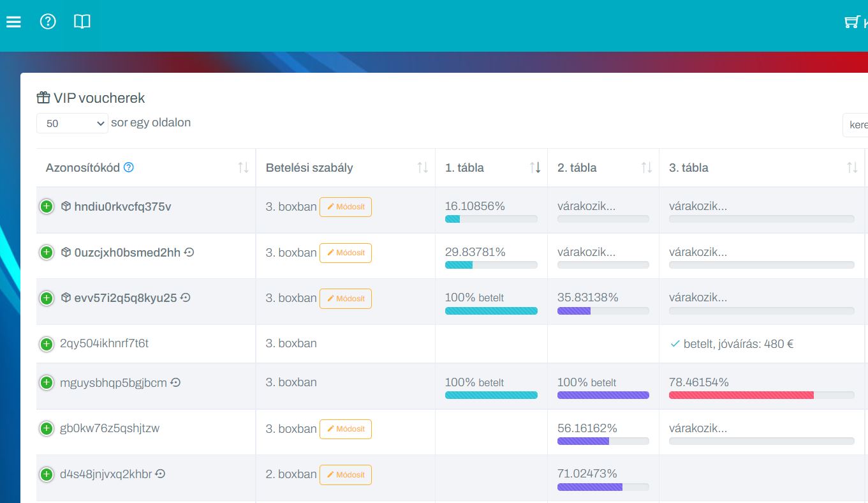Click Módosít button for gb0kw76z5qshjtzw
The width and height of the screenshot is (868, 503).
(346, 429)
